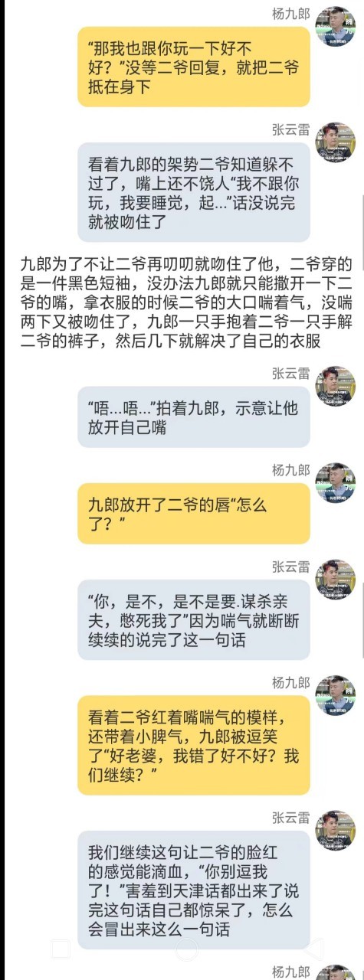Tap the faint Android home circle icon
This screenshot has height=980, width=364.
[184, 950]
